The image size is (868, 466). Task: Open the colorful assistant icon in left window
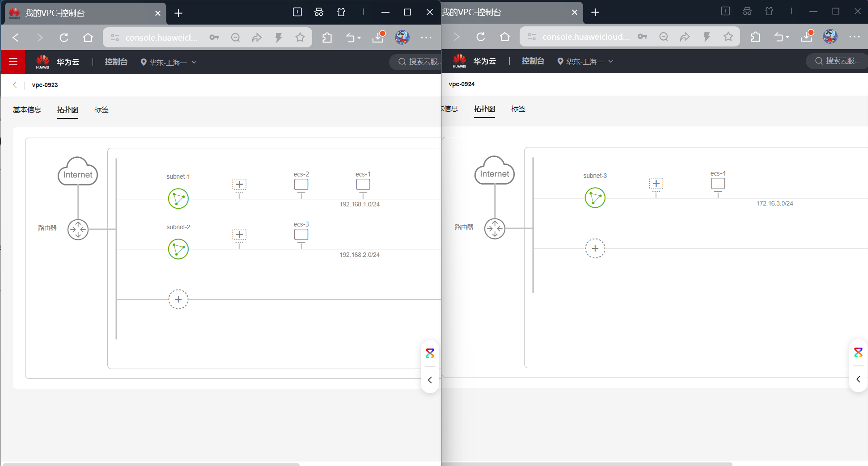click(430, 353)
